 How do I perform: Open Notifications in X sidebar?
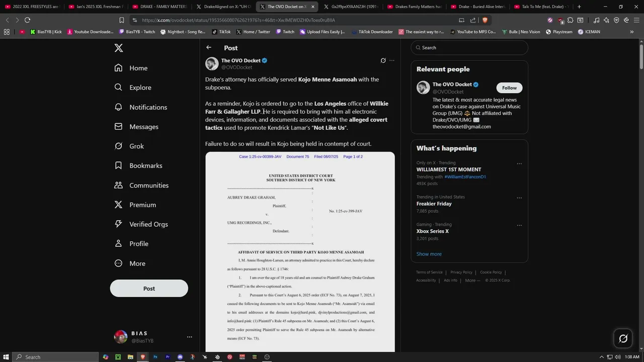141,107
